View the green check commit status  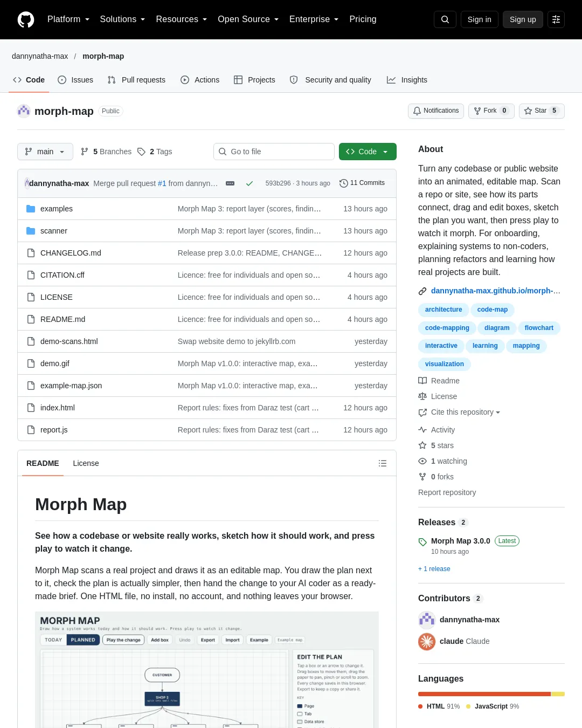coord(250,183)
